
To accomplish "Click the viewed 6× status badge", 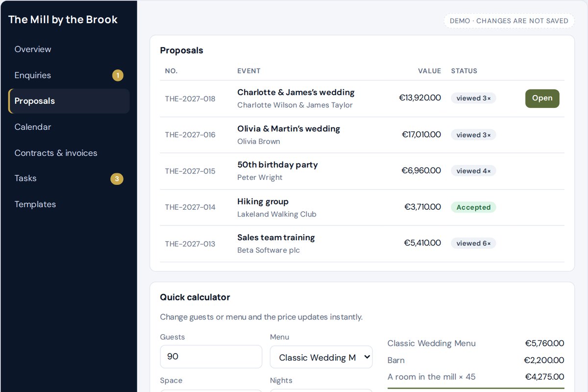I will tap(473, 244).
